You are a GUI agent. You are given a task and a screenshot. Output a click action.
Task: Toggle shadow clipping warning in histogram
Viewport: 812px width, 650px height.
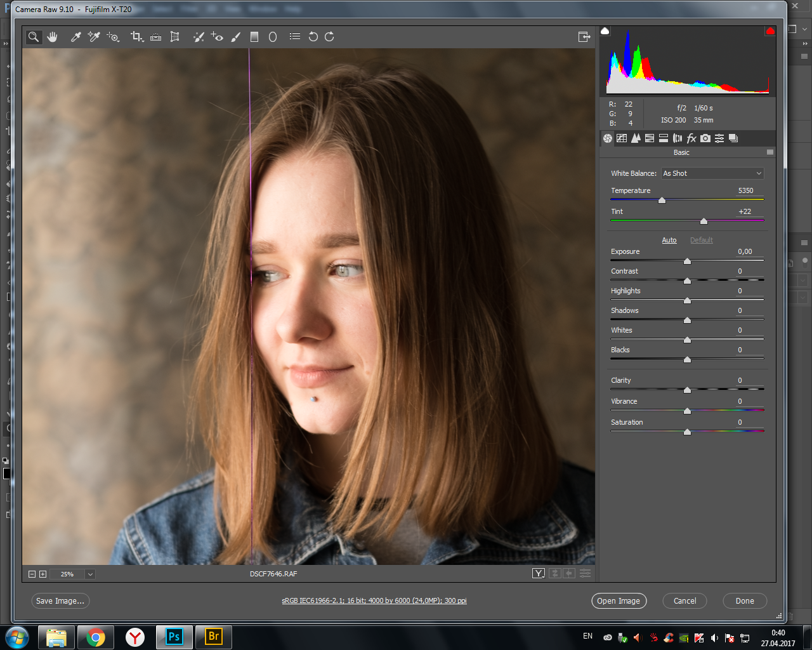click(605, 31)
